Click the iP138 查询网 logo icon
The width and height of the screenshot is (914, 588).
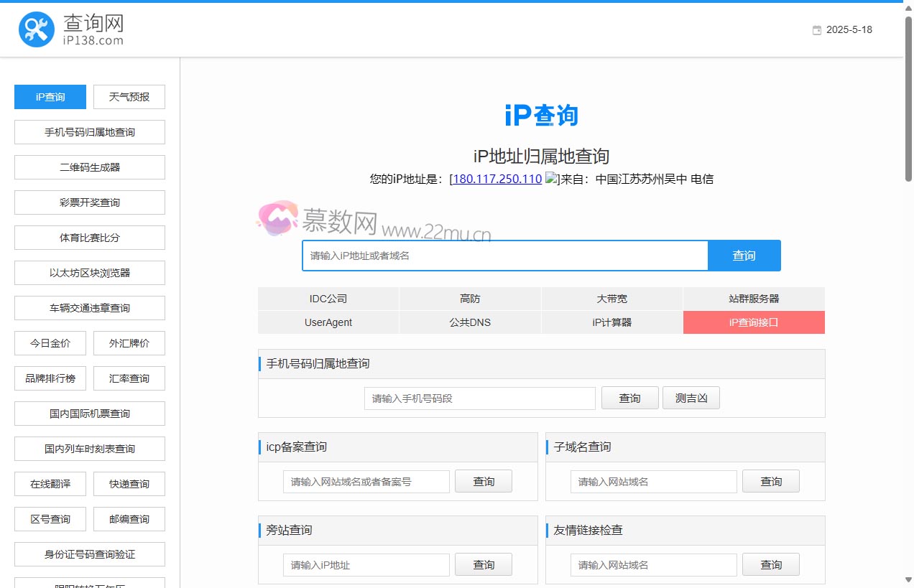(36, 29)
